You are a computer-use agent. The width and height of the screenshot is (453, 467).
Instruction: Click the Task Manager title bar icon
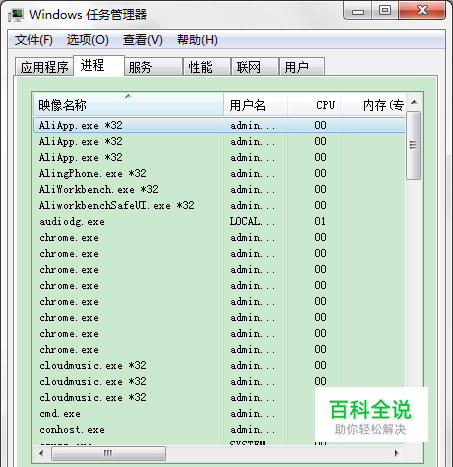pyautogui.click(x=16, y=15)
